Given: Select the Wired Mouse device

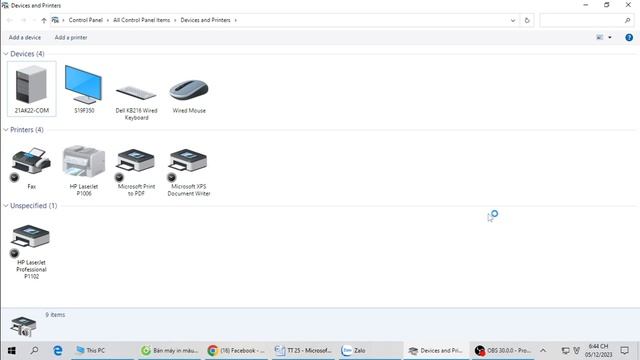Looking at the screenshot, I should [189, 95].
